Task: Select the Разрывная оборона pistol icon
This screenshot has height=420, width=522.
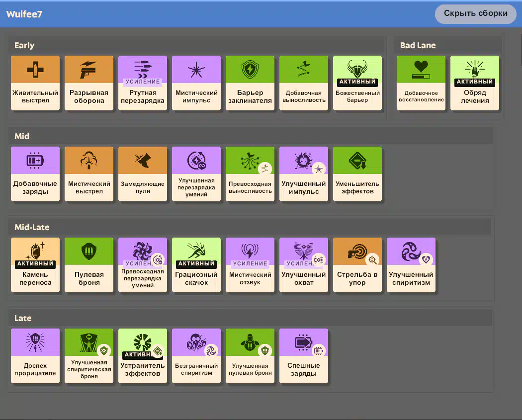Action: [x=89, y=70]
